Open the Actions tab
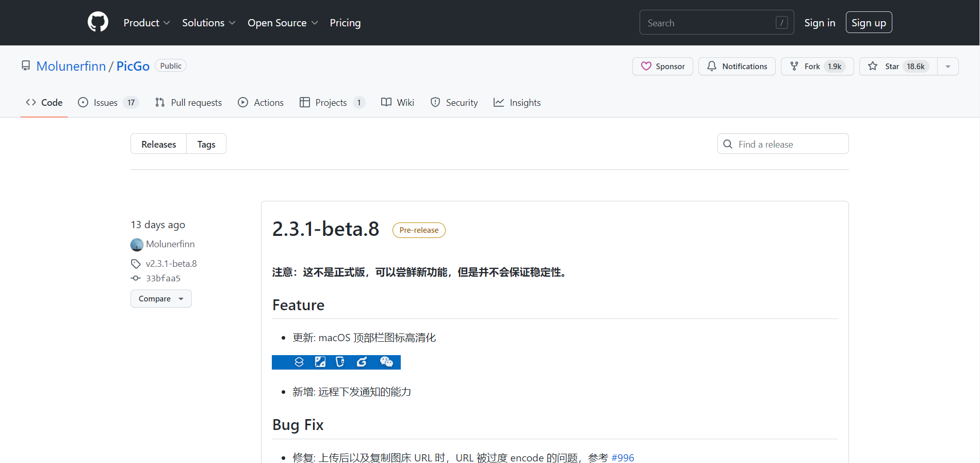Image resolution: width=980 pixels, height=463 pixels. [x=260, y=103]
